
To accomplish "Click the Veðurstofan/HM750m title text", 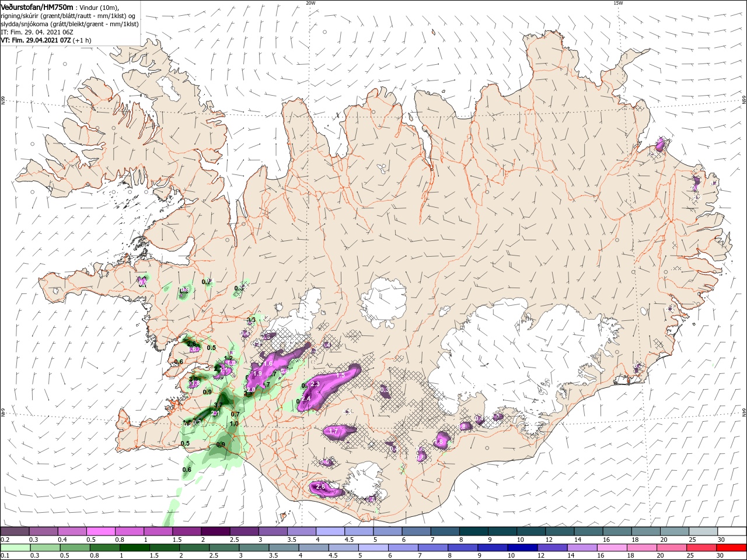I will coord(37,6).
